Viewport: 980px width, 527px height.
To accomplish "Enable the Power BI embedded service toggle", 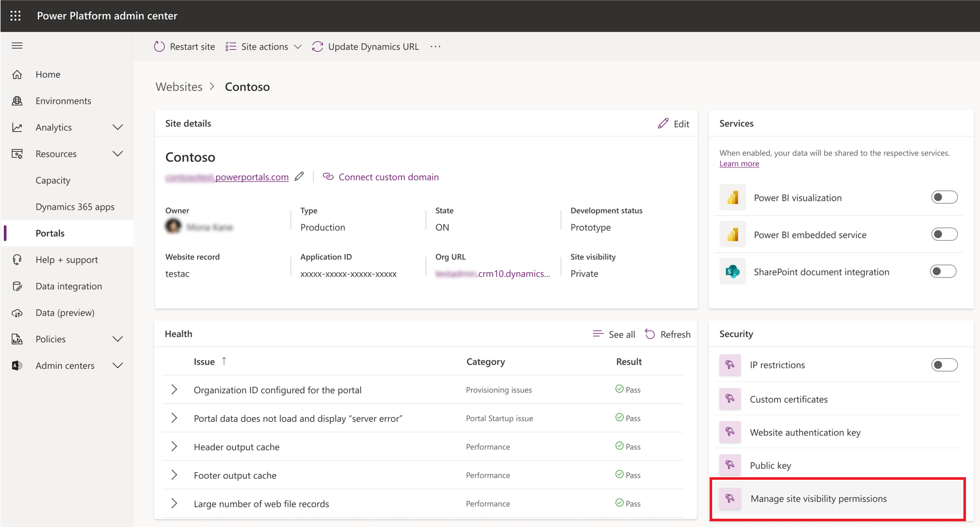I will tap(944, 234).
